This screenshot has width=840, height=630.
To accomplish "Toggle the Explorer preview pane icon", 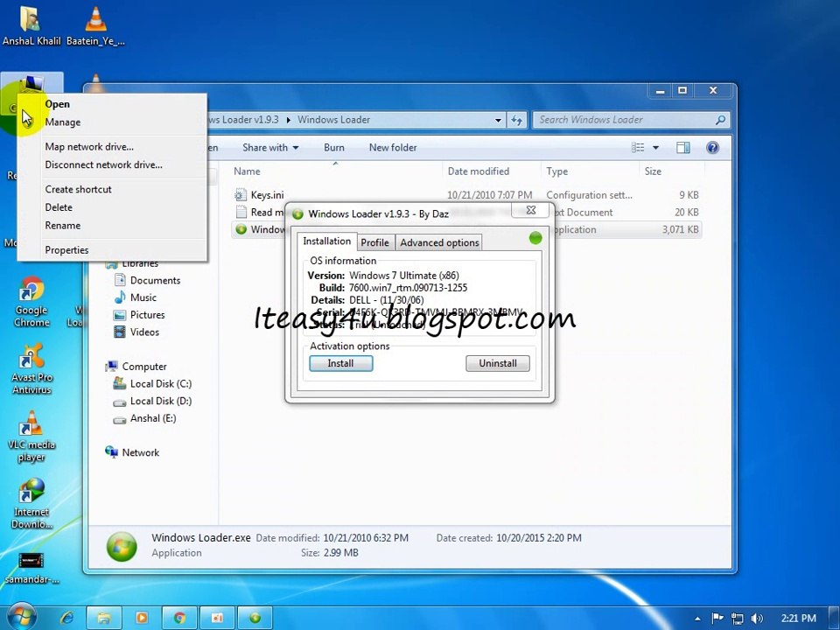I will [683, 147].
